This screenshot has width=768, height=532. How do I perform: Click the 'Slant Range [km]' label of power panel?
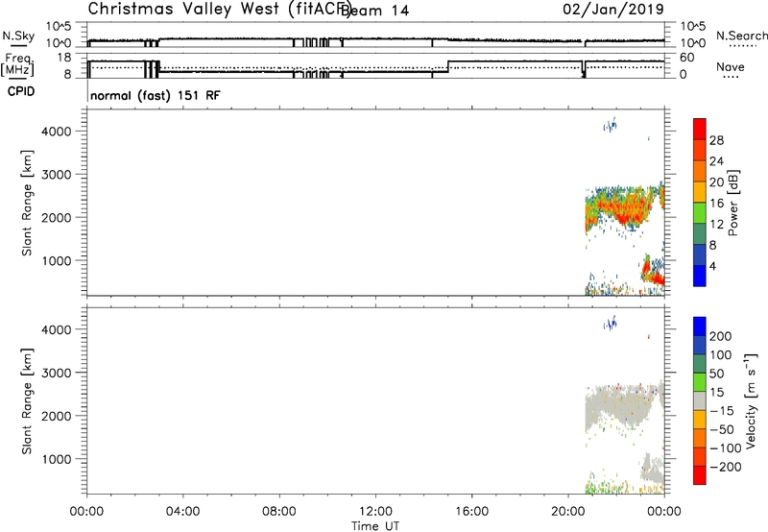point(27,203)
